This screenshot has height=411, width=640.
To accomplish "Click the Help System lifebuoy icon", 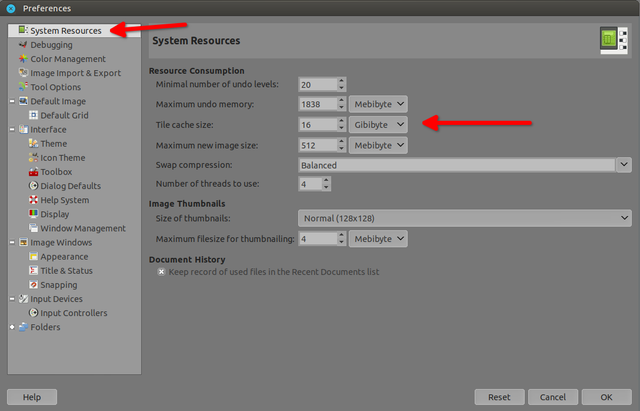I will click(x=33, y=200).
